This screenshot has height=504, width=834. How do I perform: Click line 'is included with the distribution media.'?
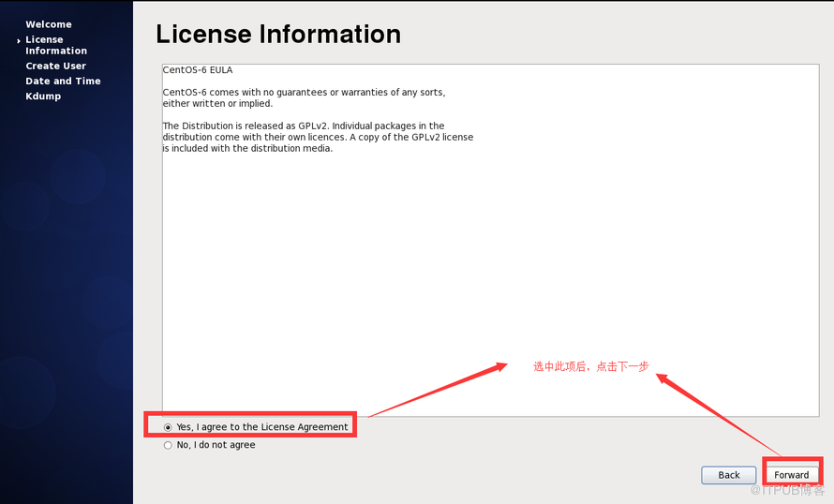tap(247, 148)
